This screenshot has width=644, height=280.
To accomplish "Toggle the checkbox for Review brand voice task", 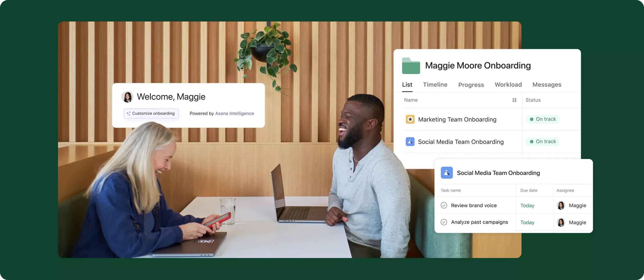I will [x=444, y=205].
